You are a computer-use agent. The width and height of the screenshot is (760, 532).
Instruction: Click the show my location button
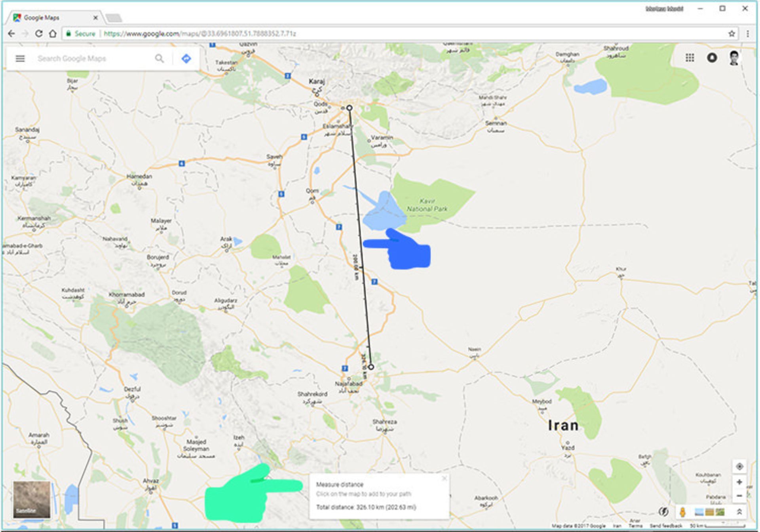point(739,466)
